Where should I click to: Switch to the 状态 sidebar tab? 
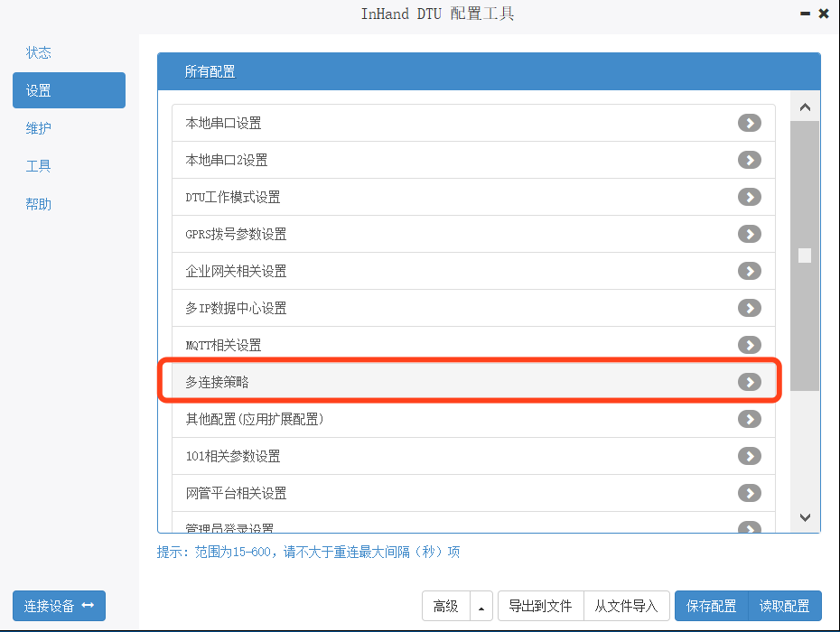tap(39, 52)
